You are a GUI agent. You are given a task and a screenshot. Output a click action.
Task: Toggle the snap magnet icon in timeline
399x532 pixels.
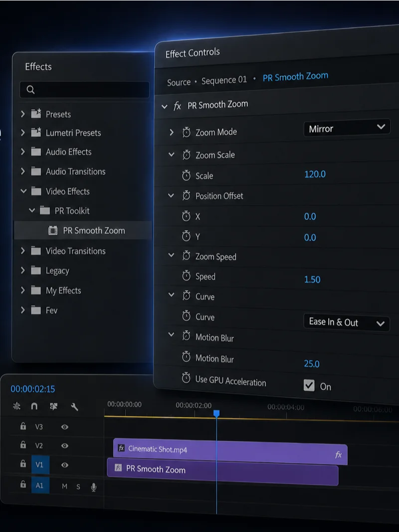pos(34,406)
